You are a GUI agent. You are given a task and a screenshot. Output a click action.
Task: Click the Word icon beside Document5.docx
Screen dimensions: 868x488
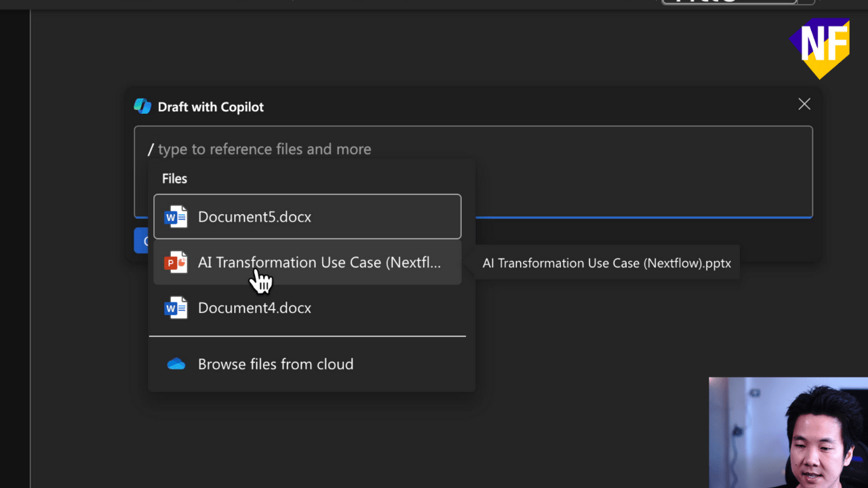176,216
